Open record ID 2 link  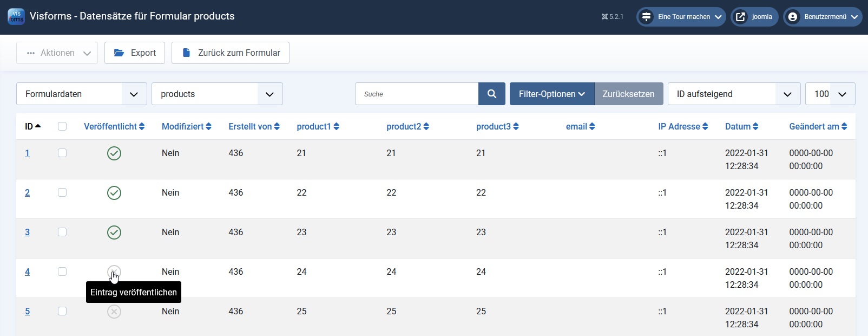[x=28, y=193]
